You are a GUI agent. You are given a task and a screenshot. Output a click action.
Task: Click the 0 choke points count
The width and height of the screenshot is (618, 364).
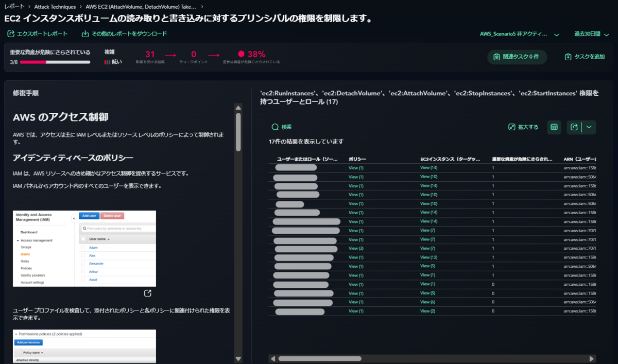194,54
